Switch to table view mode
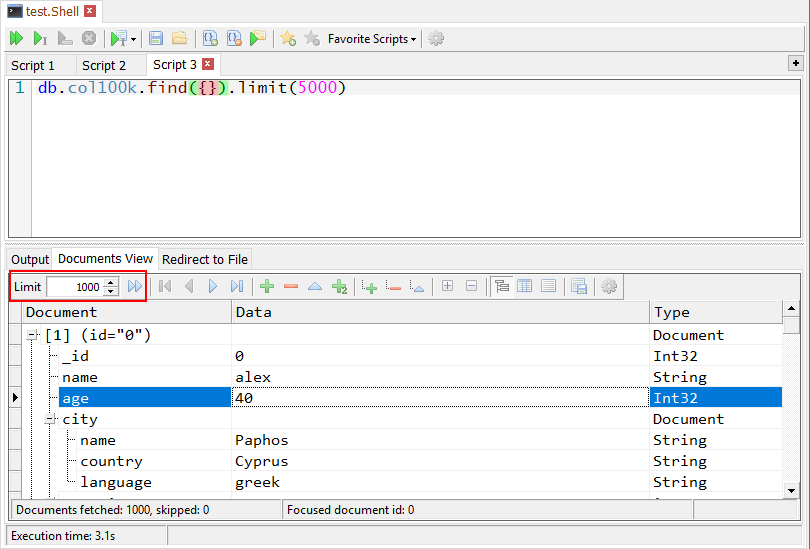The image size is (810, 549). 524,287
